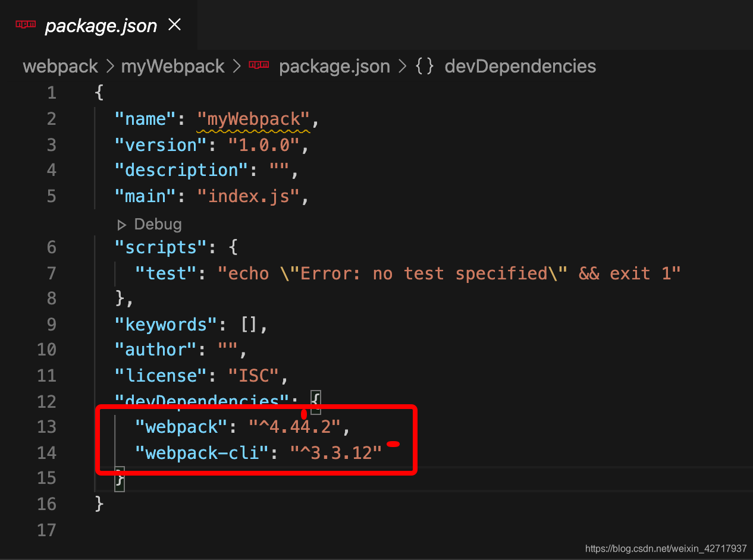The image size is (753, 560).
Task: Click the echo error script string
Action: click(449, 273)
